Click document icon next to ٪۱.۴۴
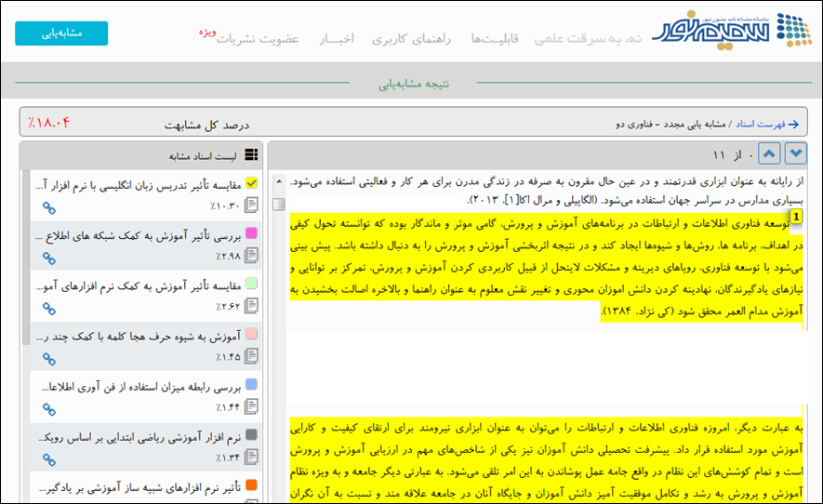823x504 pixels. (251, 406)
